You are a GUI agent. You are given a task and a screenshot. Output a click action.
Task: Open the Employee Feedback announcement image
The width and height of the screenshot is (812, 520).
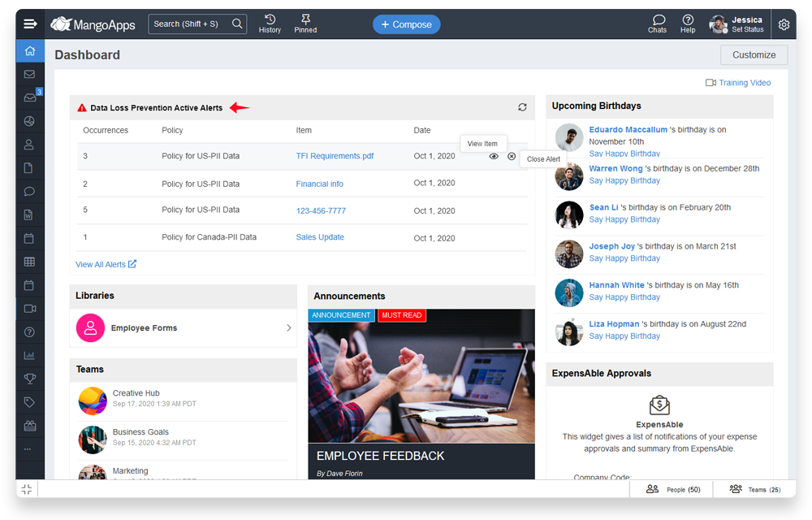click(421, 376)
